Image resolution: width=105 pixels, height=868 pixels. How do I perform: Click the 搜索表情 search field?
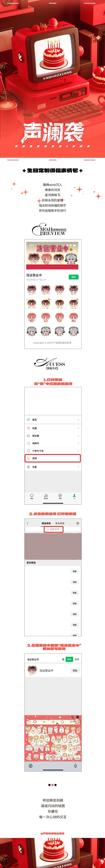coord(53,529)
